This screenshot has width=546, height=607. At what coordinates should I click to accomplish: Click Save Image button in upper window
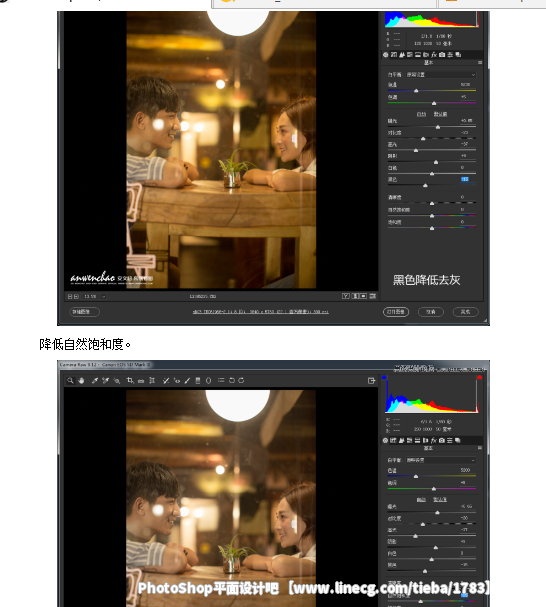pyautogui.click(x=84, y=312)
